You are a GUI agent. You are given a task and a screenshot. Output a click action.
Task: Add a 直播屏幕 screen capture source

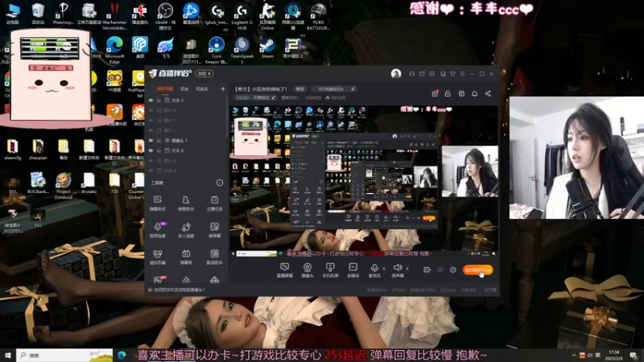click(284, 270)
